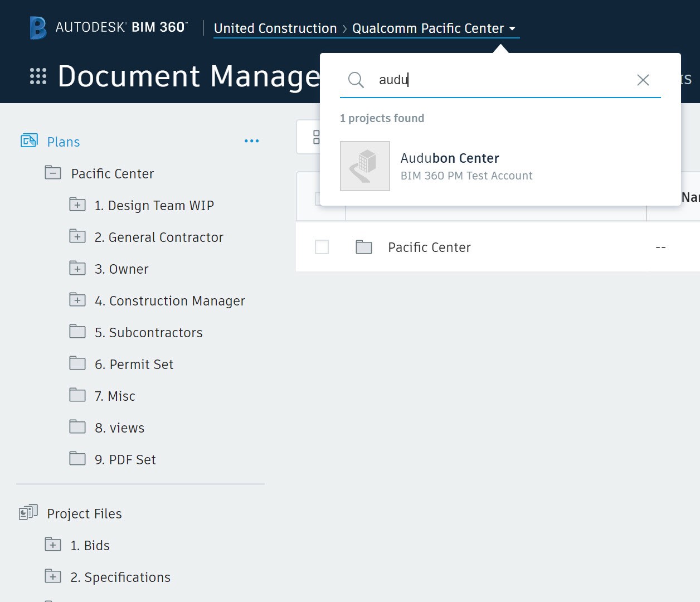The height and width of the screenshot is (602, 700).
Task: Click the 9. PDF Set folder icon
Action: point(77,459)
